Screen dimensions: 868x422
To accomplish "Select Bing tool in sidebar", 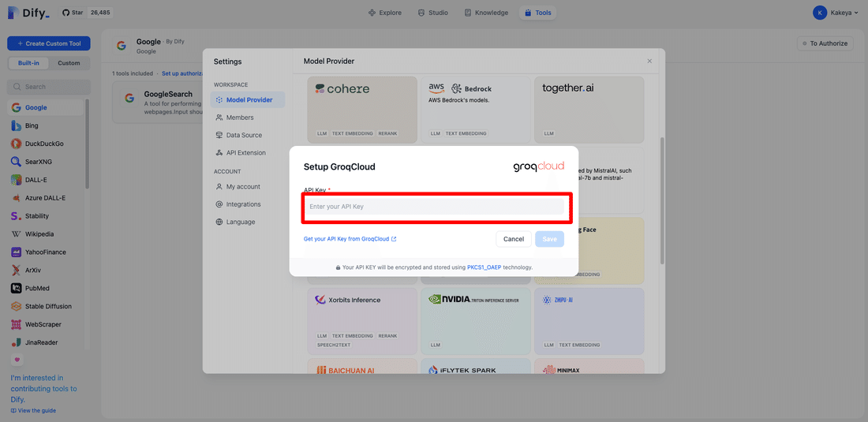I will tap(46, 125).
